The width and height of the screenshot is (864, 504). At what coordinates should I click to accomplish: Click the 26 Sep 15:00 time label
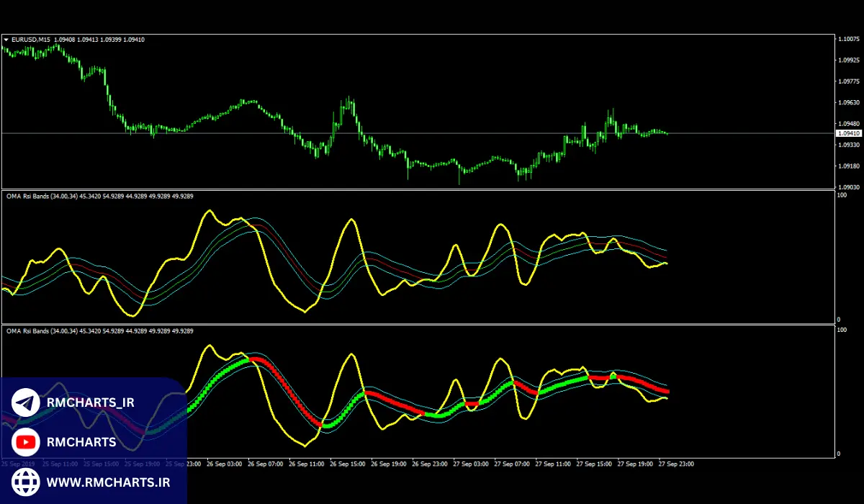coord(348,464)
